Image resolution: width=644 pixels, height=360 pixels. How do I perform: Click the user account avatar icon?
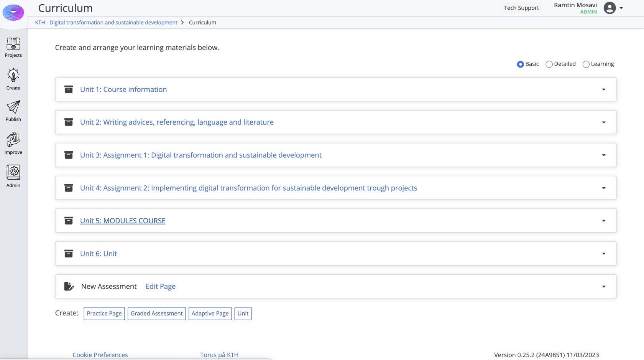click(x=609, y=8)
